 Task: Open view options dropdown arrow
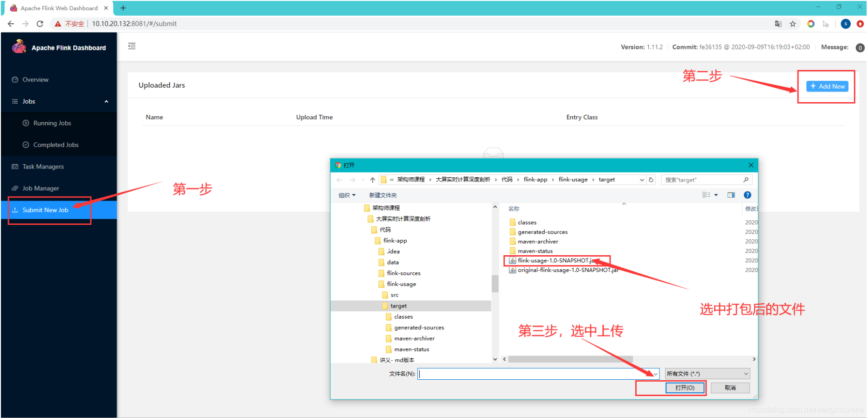(x=716, y=195)
